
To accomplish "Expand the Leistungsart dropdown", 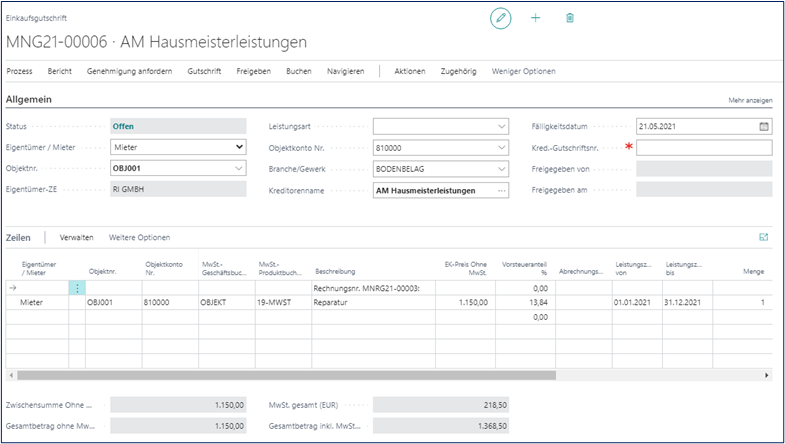I will coord(501,127).
